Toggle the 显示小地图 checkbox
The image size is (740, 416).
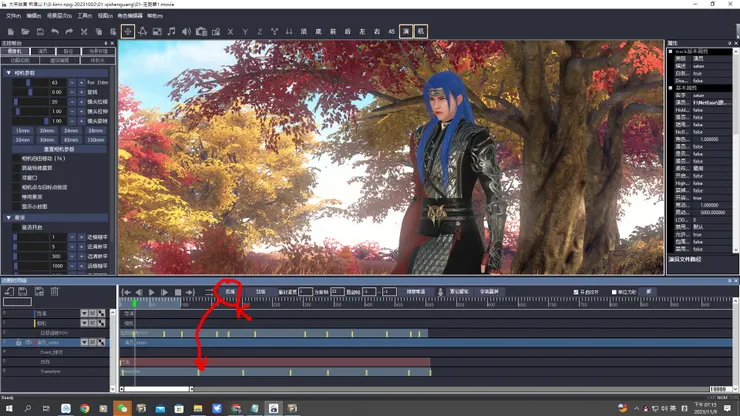coord(17,206)
